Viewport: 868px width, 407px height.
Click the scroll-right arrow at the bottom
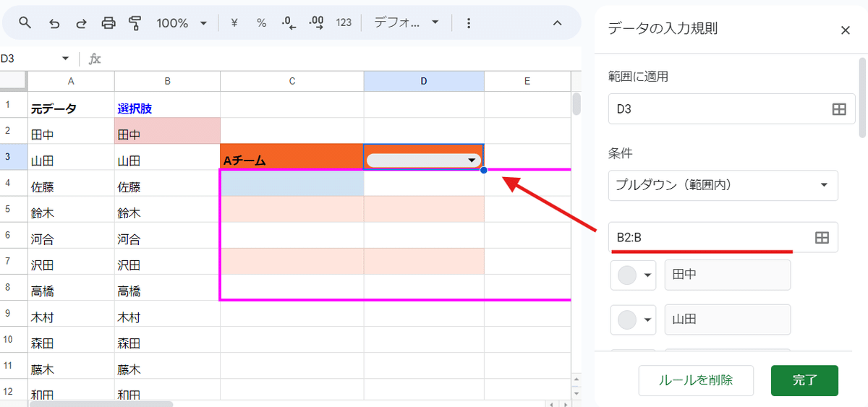coord(565,403)
